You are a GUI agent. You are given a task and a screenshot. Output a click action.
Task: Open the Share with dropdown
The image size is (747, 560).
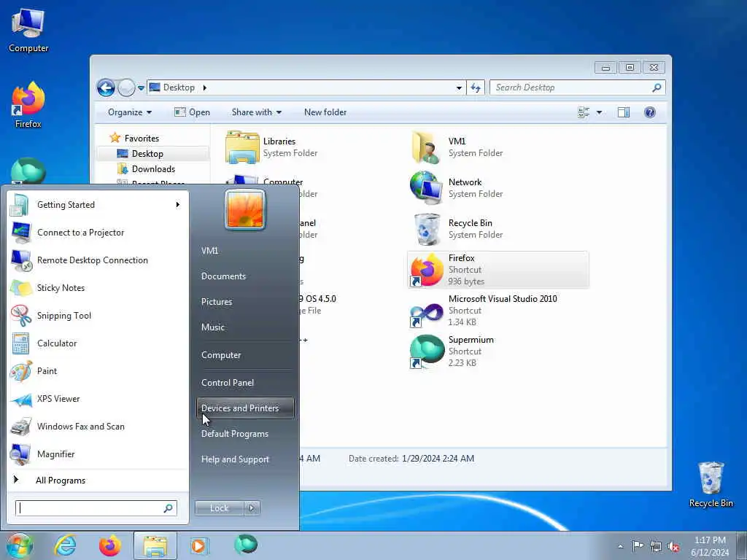pos(256,112)
